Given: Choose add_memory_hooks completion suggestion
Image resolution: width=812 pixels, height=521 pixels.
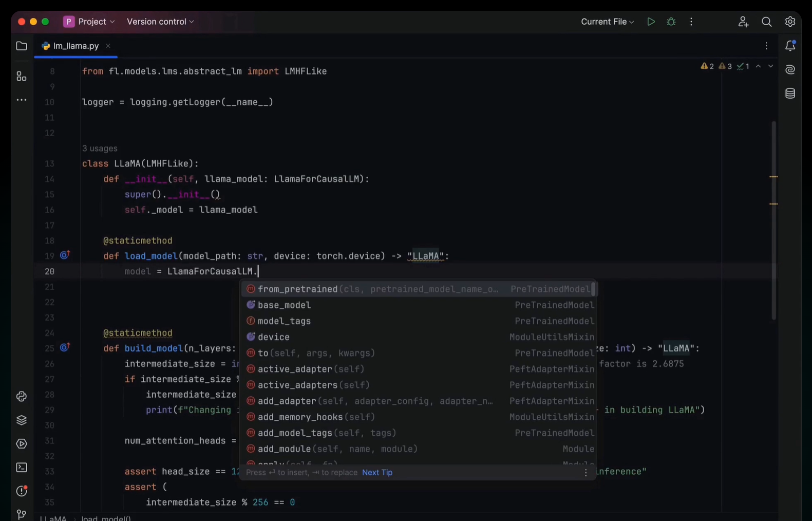Looking at the screenshot, I should [x=418, y=417].
